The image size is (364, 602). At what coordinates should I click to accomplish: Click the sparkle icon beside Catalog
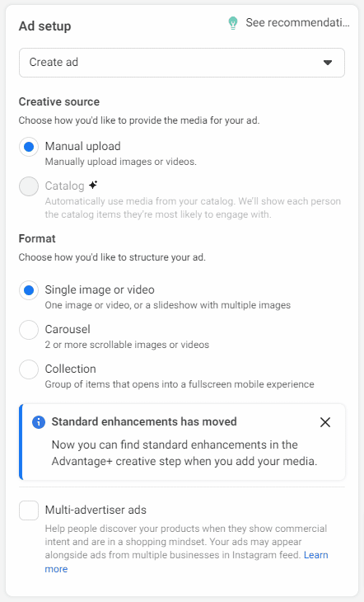[93, 185]
